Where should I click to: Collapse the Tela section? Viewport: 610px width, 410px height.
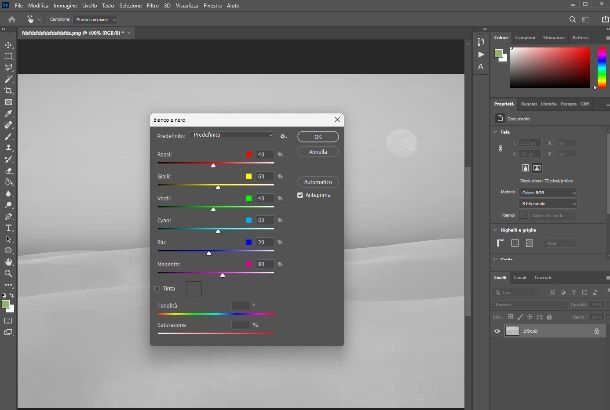[x=495, y=132]
